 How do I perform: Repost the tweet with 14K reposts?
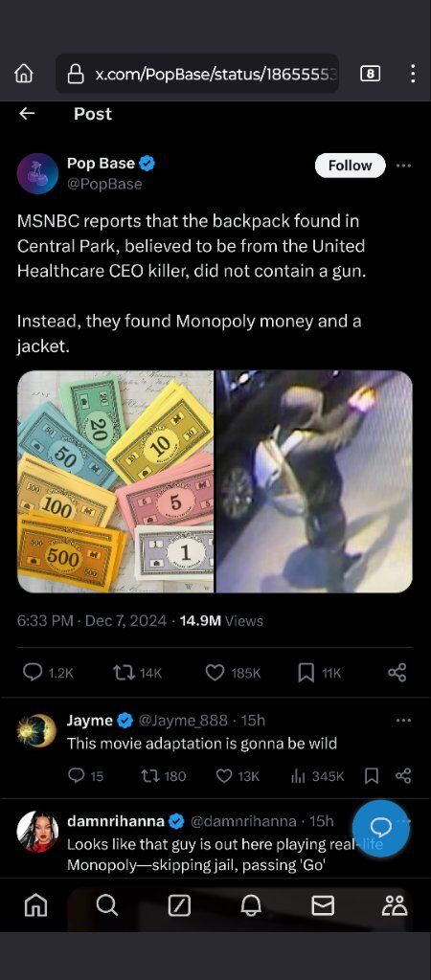(138, 673)
